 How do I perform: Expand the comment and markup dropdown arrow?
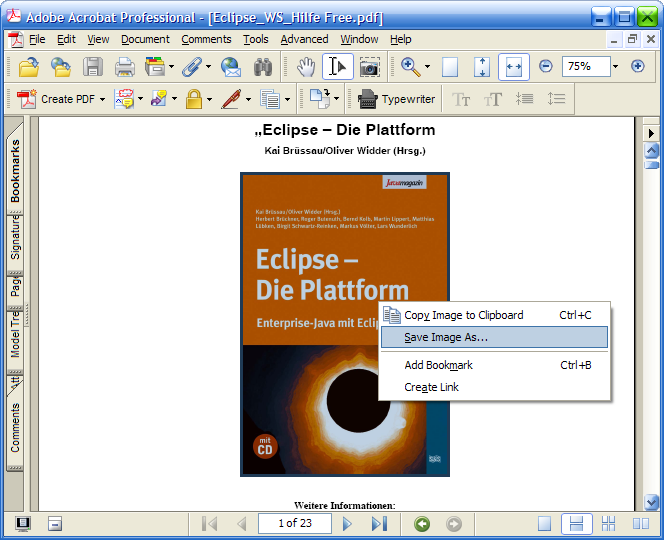click(140, 100)
